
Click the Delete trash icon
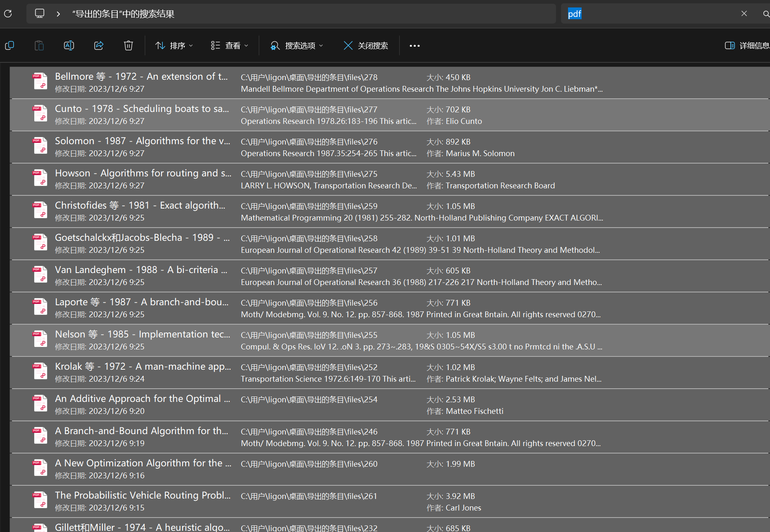click(128, 45)
